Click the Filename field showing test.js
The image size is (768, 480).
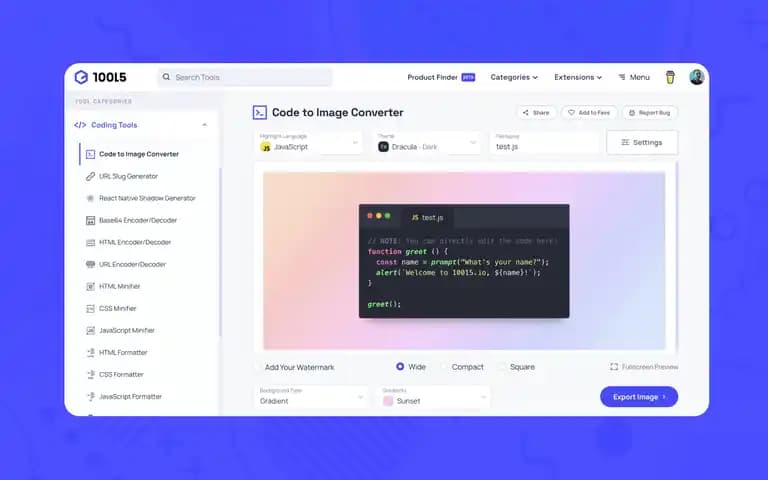pyautogui.click(x=544, y=143)
